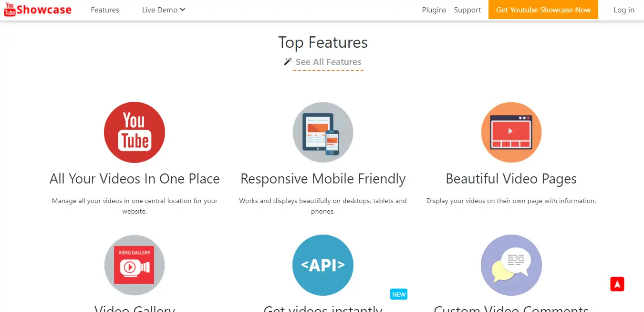Select the Beautiful Video Pages heading
This screenshot has width=644, height=312.
click(x=511, y=179)
